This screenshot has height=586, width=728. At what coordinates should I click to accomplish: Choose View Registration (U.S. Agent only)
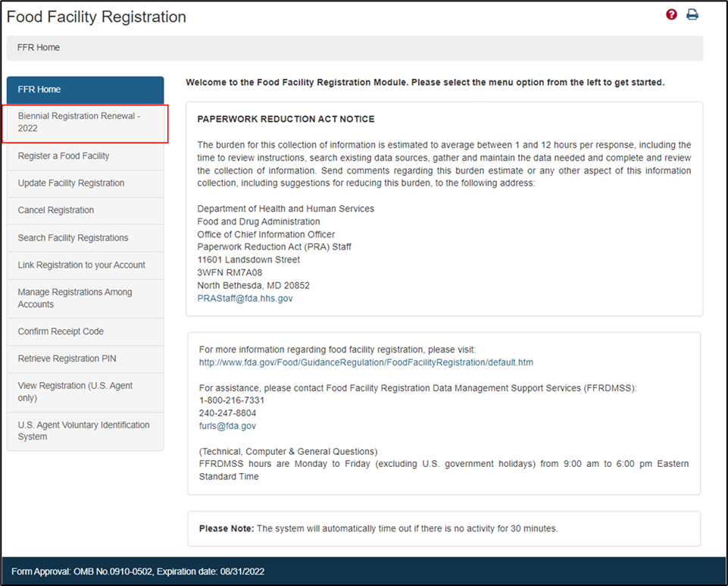click(x=86, y=392)
